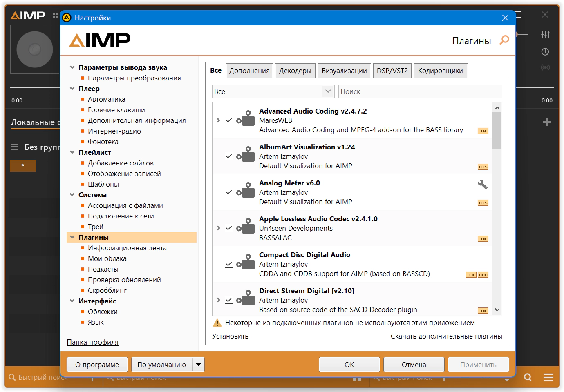
Task: Uncheck the Compact Disc Digital Audio plugin
Action: (x=229, y=264)
